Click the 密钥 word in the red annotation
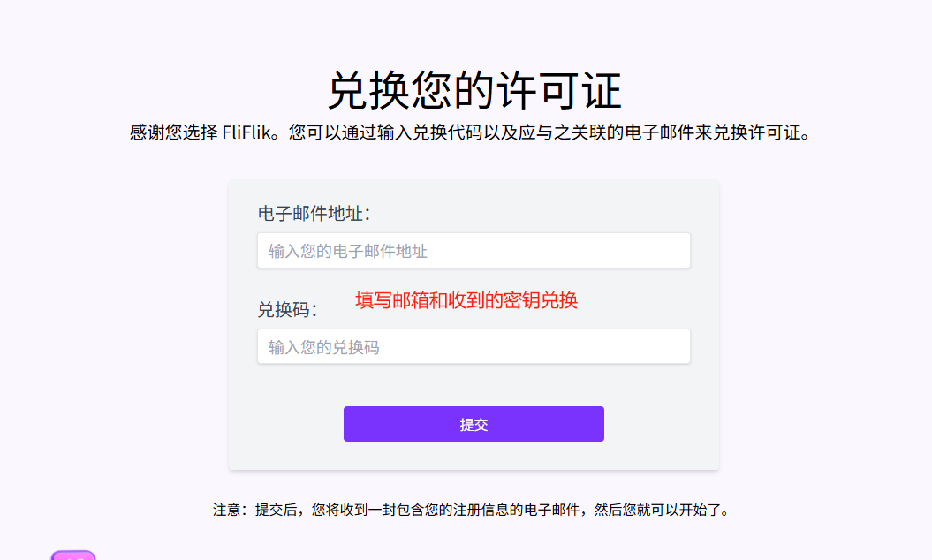 click(x=522, y=300)
